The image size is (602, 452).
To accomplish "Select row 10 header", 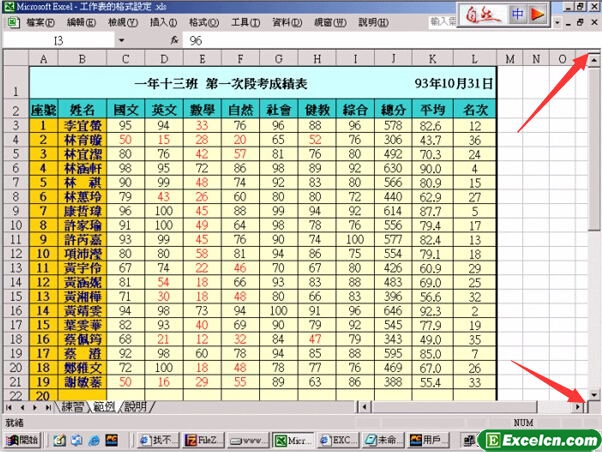I will pyautogui.click(x=14, y=225).
